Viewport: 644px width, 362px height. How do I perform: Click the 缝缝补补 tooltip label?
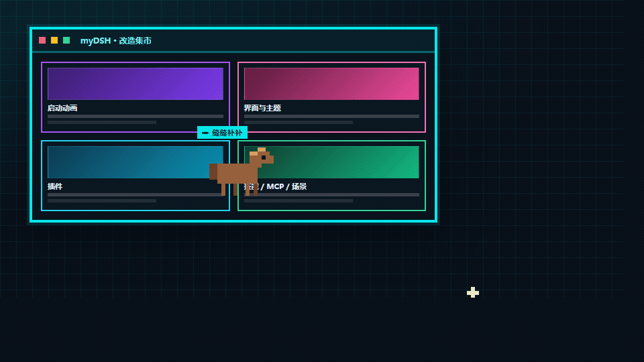(222, 133)
